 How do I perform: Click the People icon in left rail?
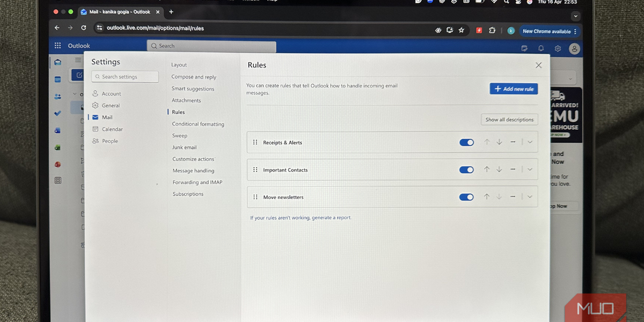[x=57, y=97]
